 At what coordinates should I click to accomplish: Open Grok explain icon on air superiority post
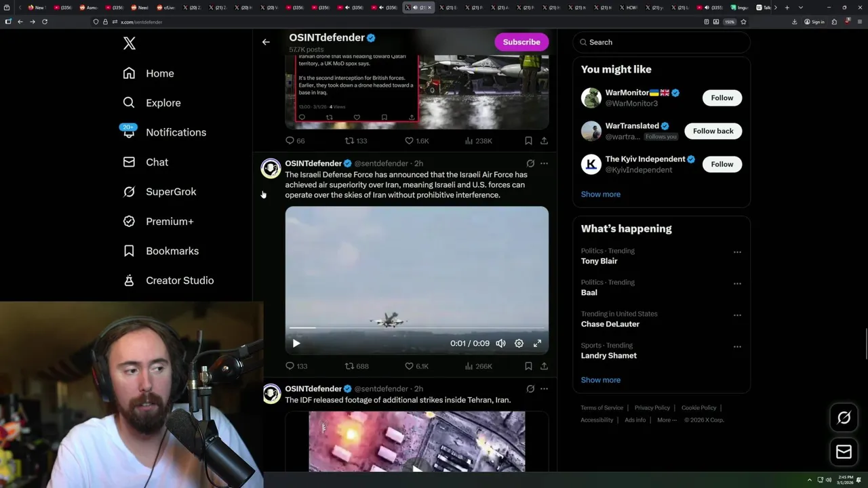click(x=530, y=163)
